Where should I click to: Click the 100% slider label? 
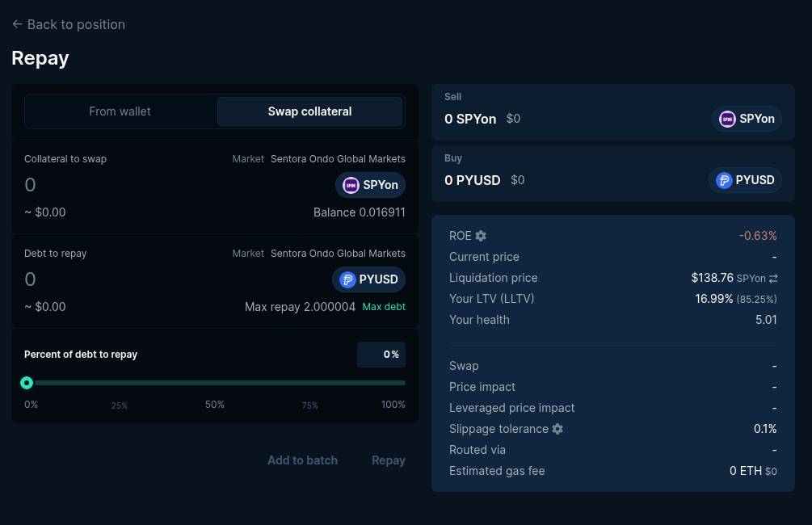click(393, 405)
